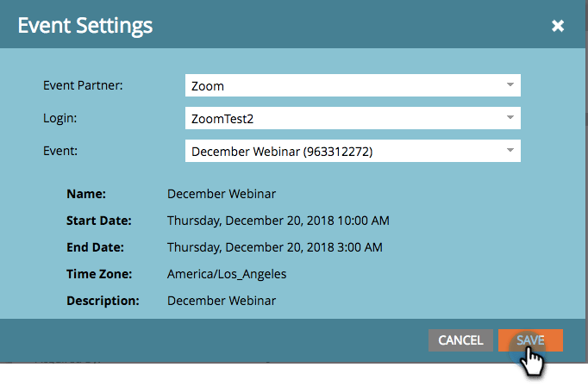Click the bold Start Date label
This screenshot has width=588, height=386.
coord(98,221)
